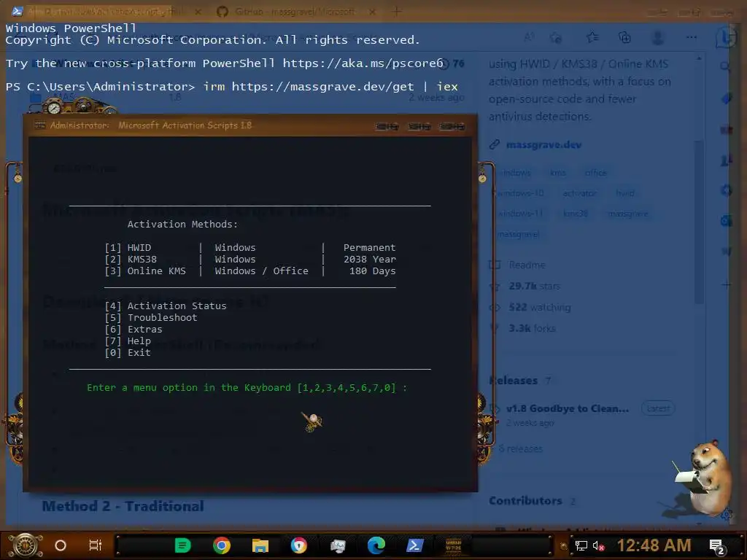Screen dimensions: 747x560
Task: Click the clock showing 12:48 AM
Action: [654, 545]
